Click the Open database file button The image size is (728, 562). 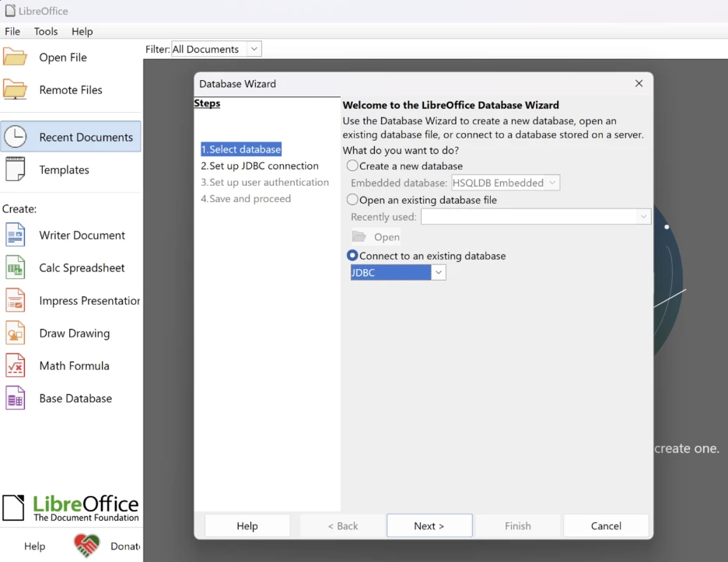click(376, 236)
